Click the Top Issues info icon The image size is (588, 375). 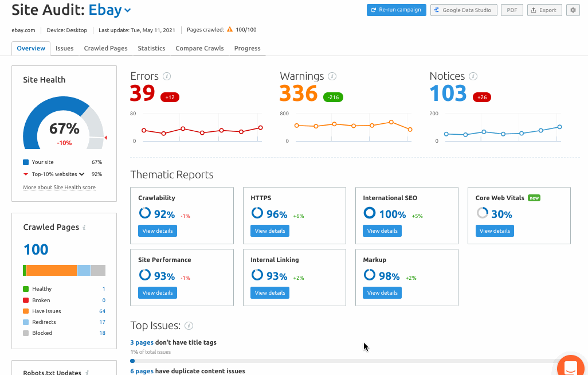click(189, 326)
